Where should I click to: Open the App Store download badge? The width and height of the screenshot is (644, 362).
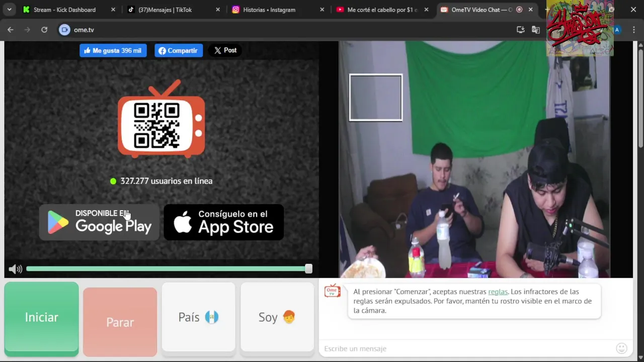pyautogui.click(x=224, y=222)
